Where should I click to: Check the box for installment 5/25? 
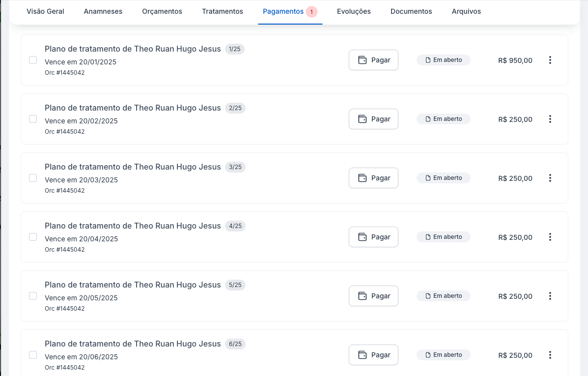click(33, 296)
